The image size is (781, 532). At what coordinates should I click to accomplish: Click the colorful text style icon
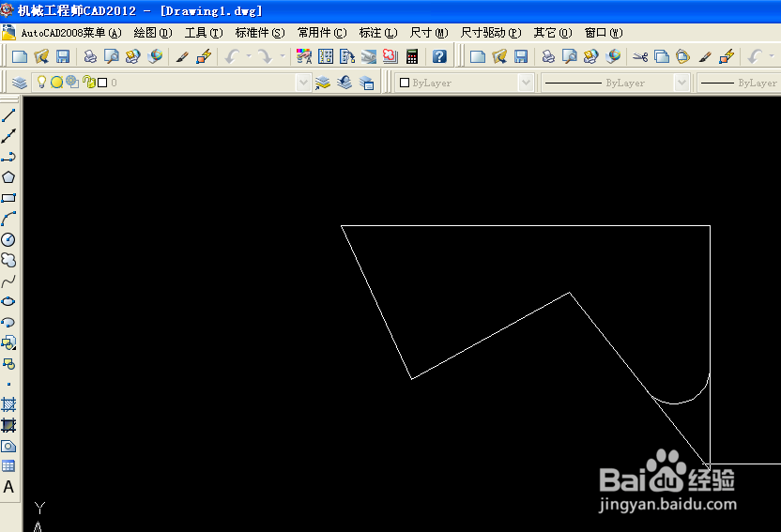click(x=304, y=56)
